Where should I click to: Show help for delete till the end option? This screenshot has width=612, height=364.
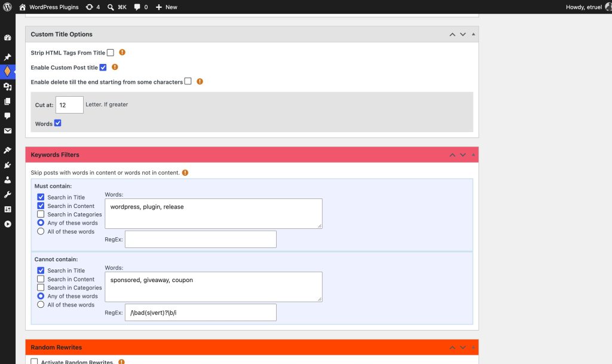[x=200, y=81]
